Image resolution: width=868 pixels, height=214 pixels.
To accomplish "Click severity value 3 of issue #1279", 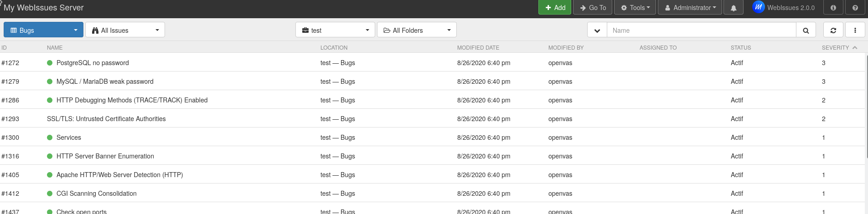I will pyautogui.click(x=824, y=82).
